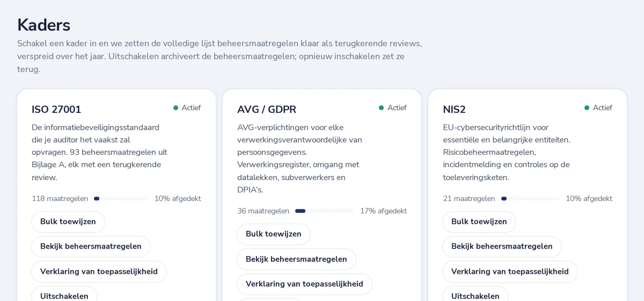Click '17% afgedekt' on AVG / GDPR card
The image size is (644, 301).
pyautogui.click(x=384, y=211)
